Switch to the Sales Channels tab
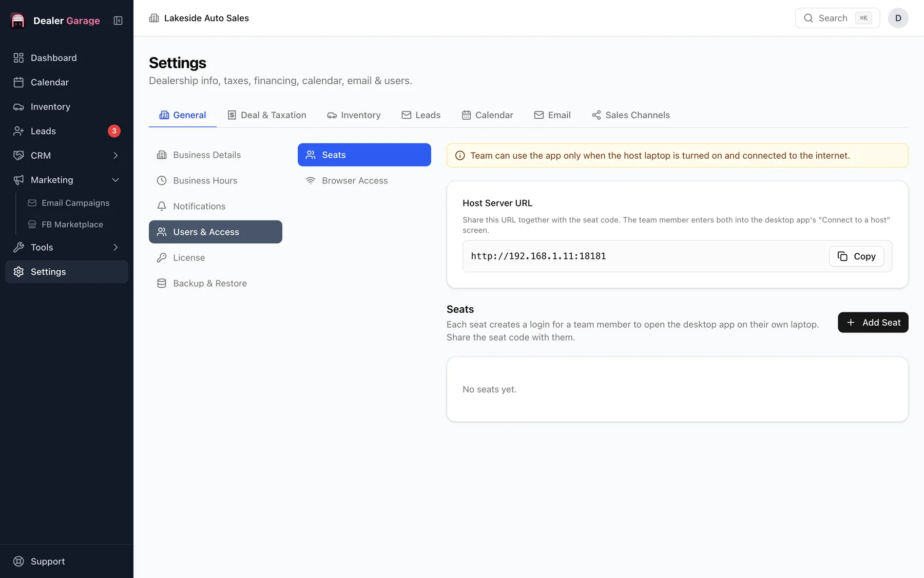 point(630,115)
